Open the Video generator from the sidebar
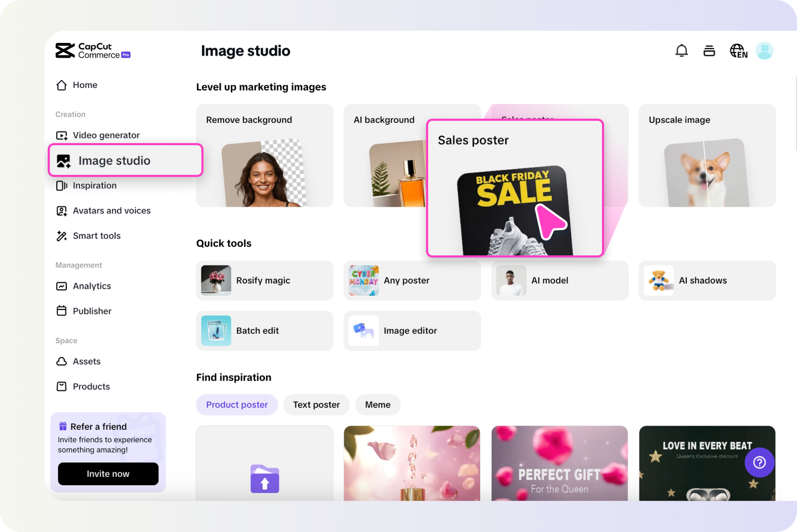797x532 pixels. (106, 135)
